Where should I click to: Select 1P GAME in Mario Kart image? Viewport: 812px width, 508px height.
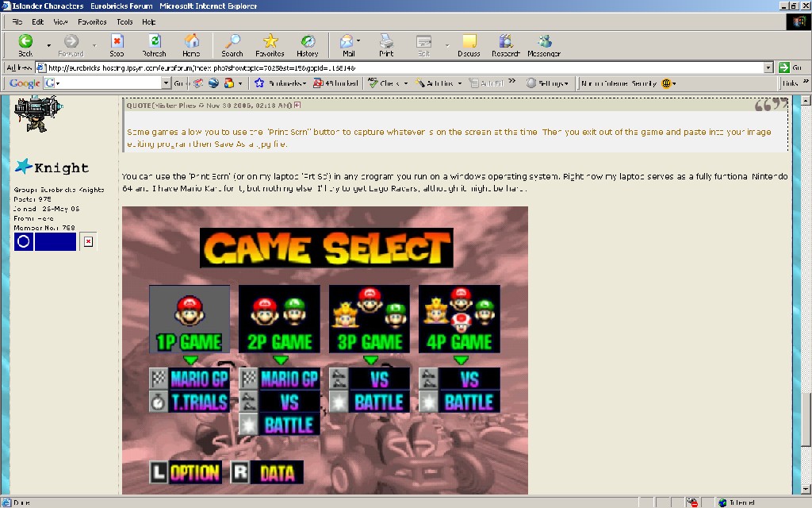point(190,319)
